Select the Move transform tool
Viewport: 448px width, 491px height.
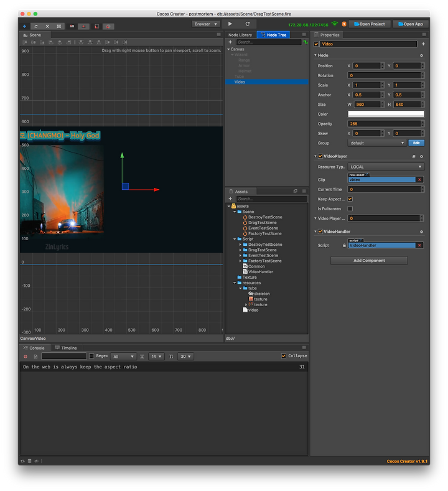tap(24, 26)
